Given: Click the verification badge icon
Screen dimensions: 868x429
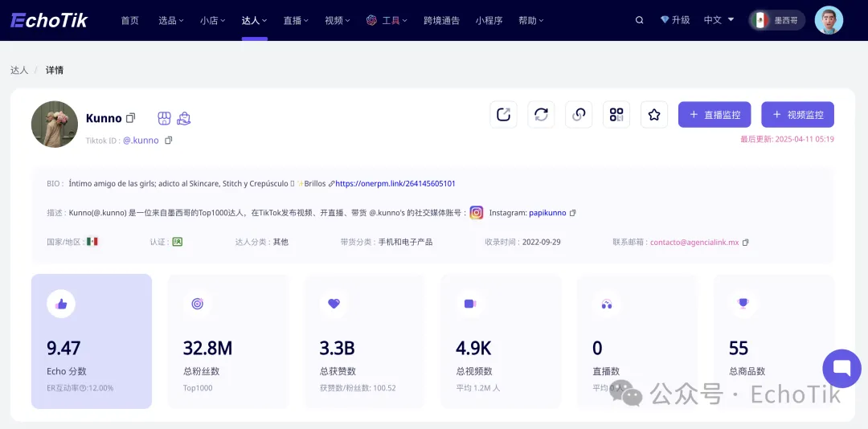Looking at the screenshot, I should tap(177, 242).
